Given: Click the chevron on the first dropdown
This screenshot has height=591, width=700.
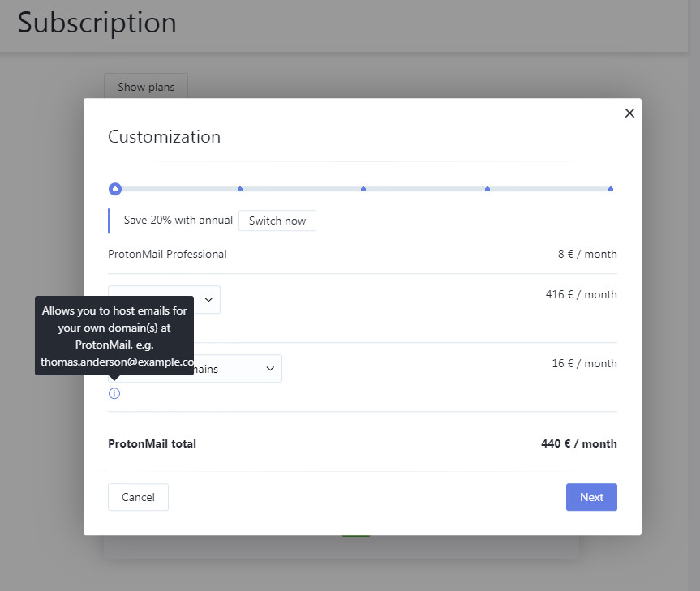Looking at the screenshot, I should coord(208,299).
